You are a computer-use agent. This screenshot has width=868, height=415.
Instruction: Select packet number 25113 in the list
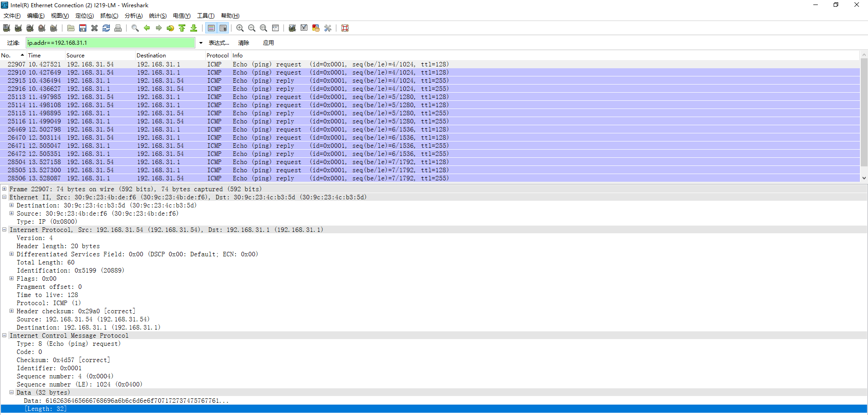click(x=430, y=97)
